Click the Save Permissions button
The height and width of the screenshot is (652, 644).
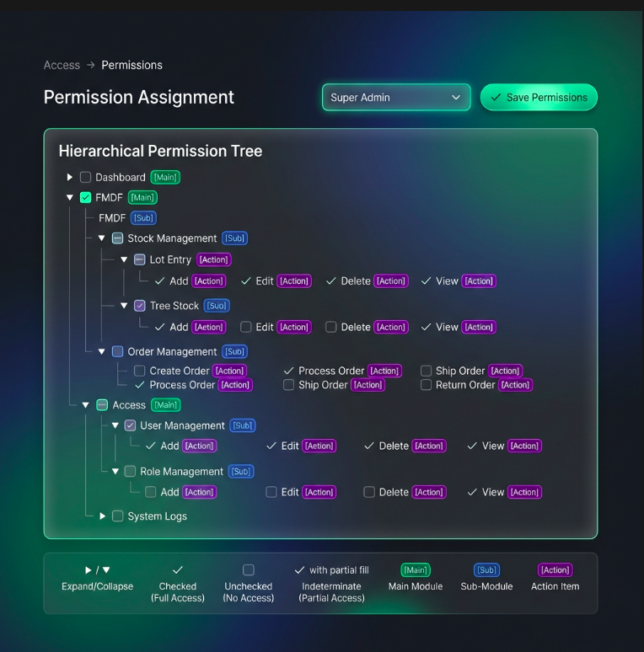(539, 98)
